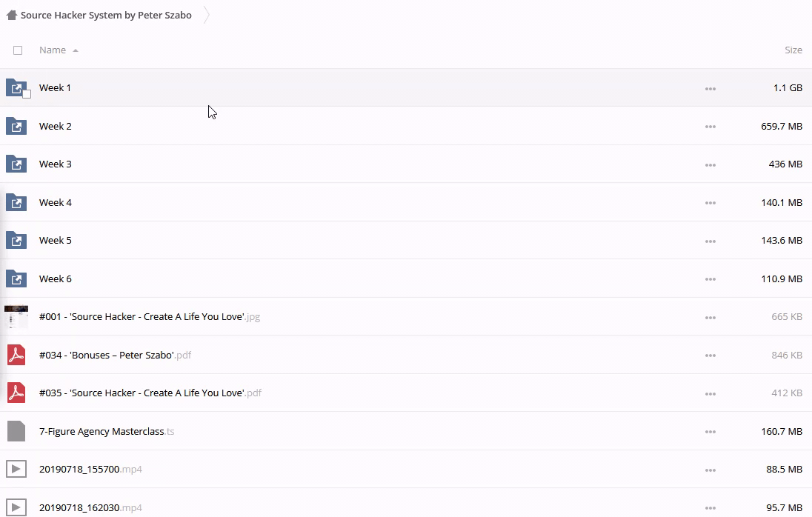812x517 pixels.
Task: Click video icon for 20190718_155700.mp4
Action: click(x=16, y=469)
